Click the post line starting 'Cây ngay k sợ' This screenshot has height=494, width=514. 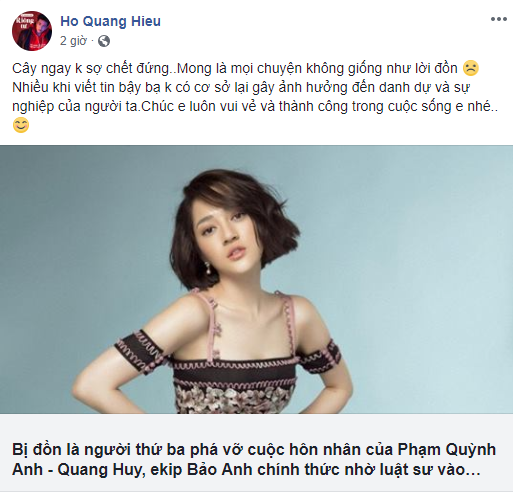point(235,68)
